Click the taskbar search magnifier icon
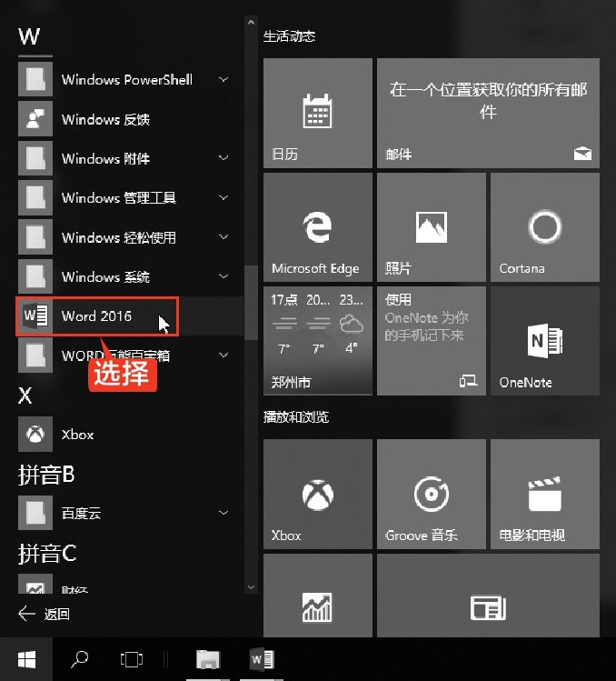Viewport: 616px width, 681px height. 80,658
